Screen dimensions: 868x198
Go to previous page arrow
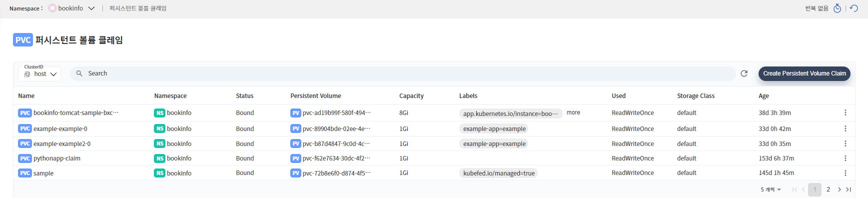[x=804, y=189]
